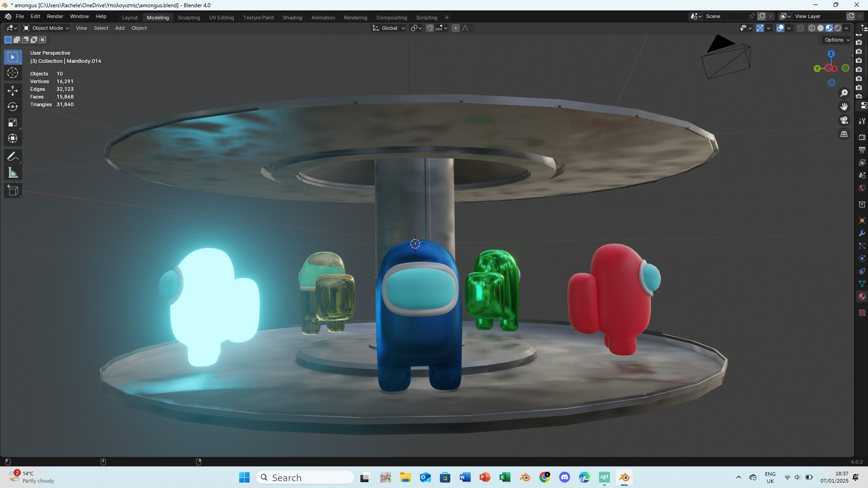Open the Global transform orientation dropdown
Viewport: 868px width, 488px height.
click(388, 28)
